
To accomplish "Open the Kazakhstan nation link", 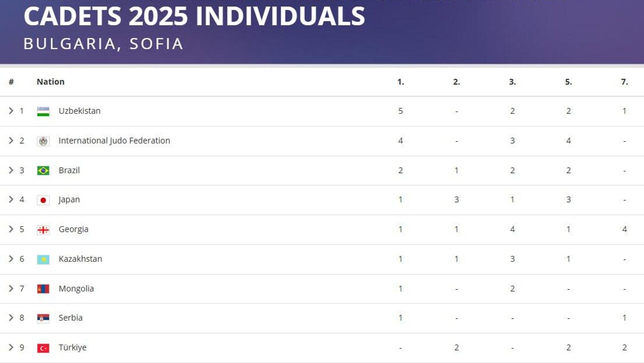I will pyautogui.click(x=80, y=259).
